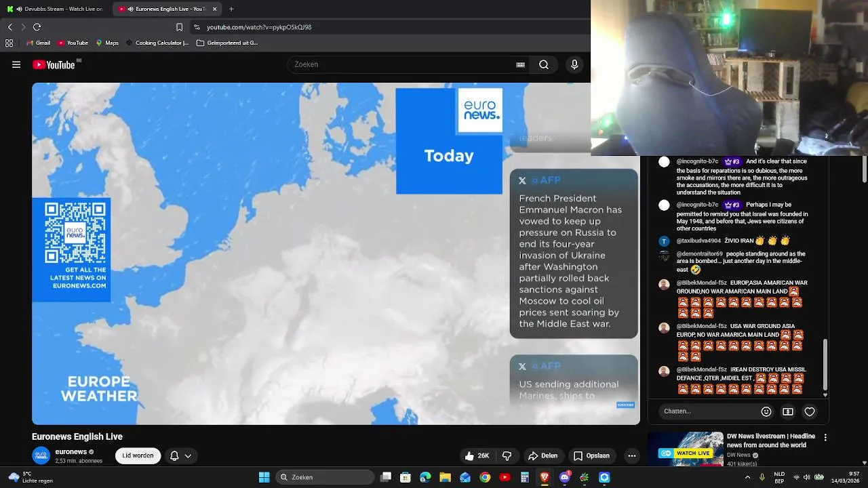Image resolution: width=868 pixels, height=488 pixels.
Task: Save the video with Opslaan
Action: (591, 456)
